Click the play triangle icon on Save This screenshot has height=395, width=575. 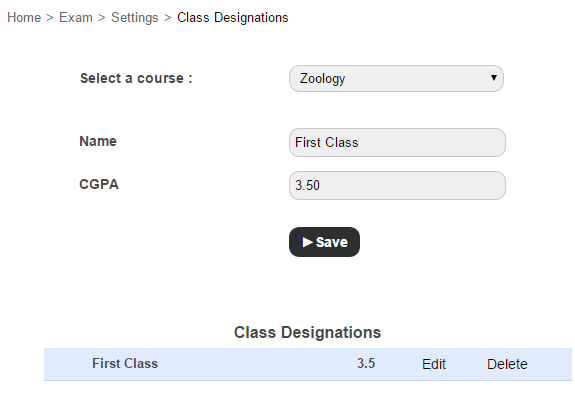[307, 242]
